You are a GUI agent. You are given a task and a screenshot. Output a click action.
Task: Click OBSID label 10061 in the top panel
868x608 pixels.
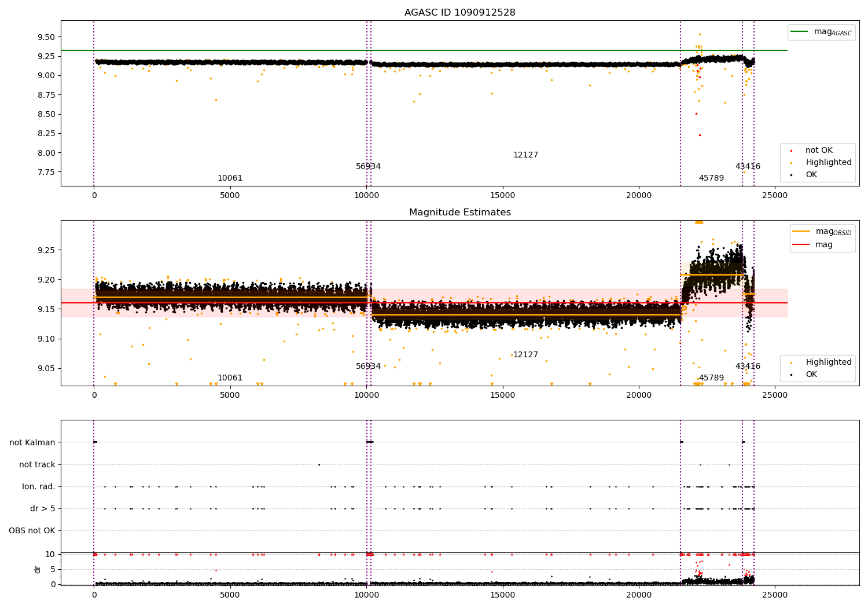pos(230,178)
